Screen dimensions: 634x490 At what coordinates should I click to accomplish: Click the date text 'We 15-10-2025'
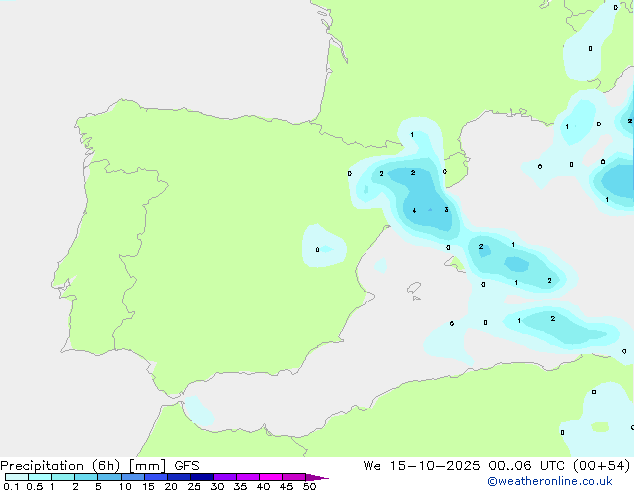pos(422,466)
